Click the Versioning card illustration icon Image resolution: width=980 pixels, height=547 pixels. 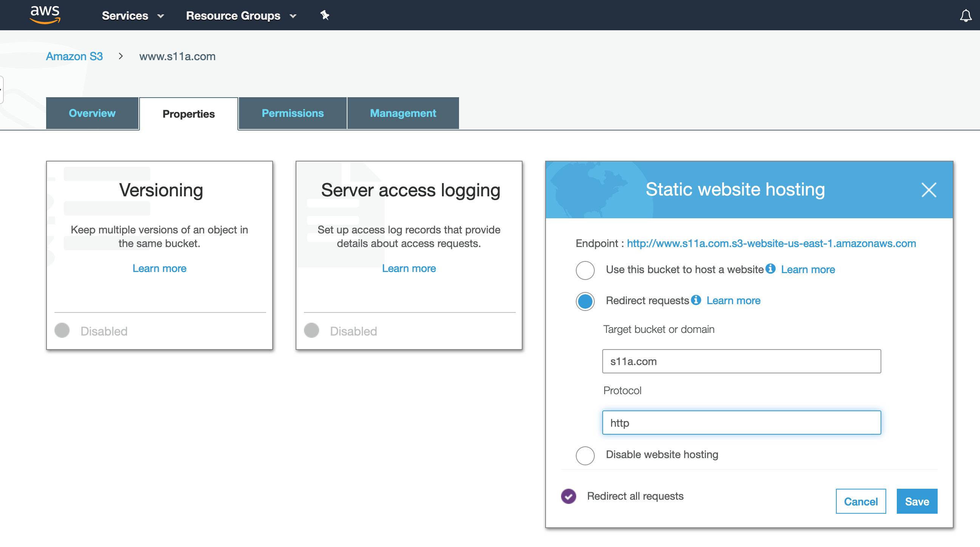coord(107,207)
